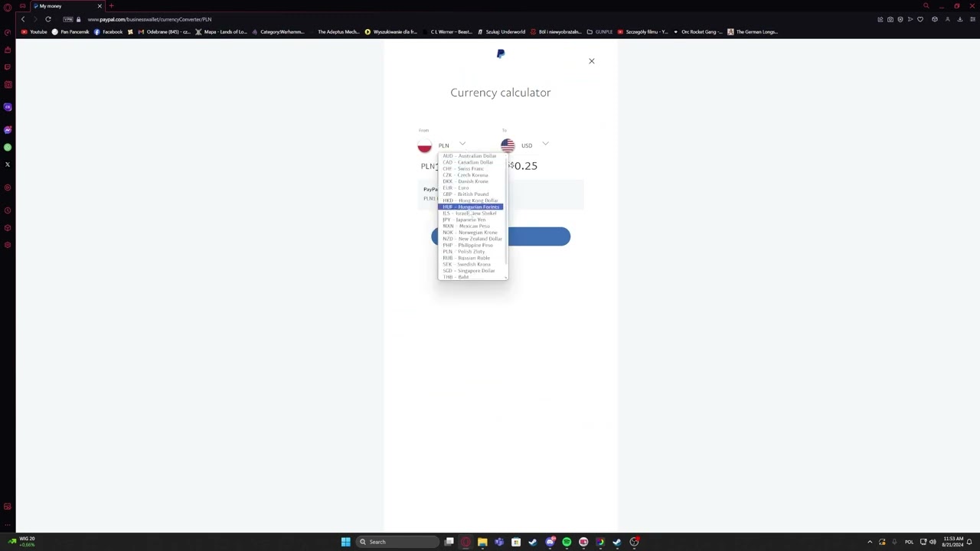Click the Polish flag icon
980x551 pixels.
point(425,145)
